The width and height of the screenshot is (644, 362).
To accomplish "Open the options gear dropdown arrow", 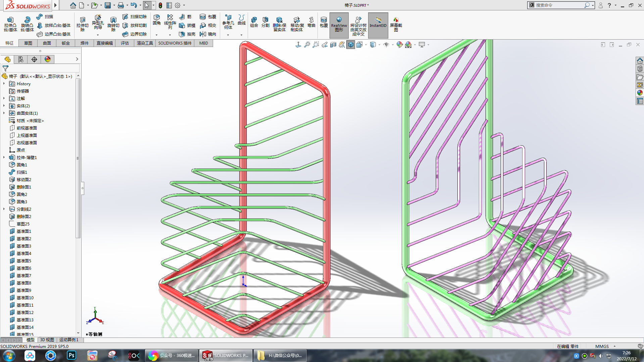I will [x=184, y=5].
